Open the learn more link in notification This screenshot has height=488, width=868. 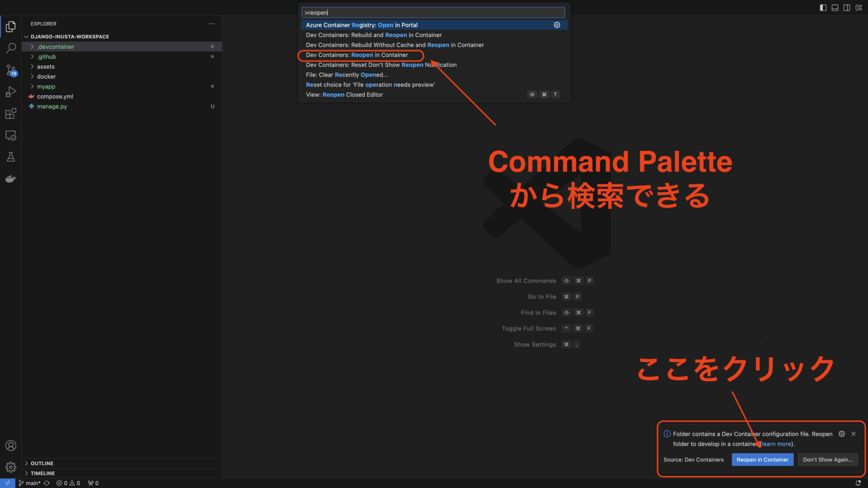click(777, 444)
